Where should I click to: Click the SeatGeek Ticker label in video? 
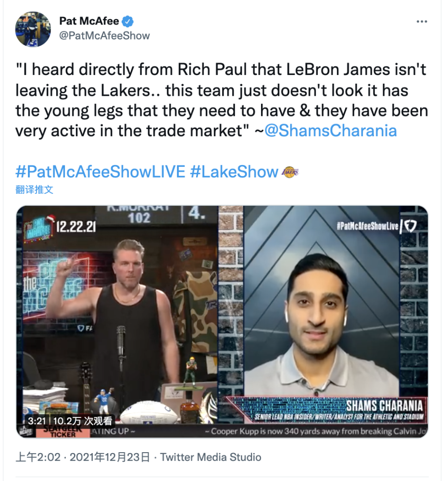tap(62, 431)
